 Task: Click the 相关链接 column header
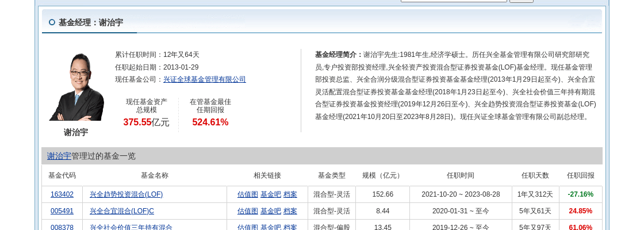click(267, 175)
